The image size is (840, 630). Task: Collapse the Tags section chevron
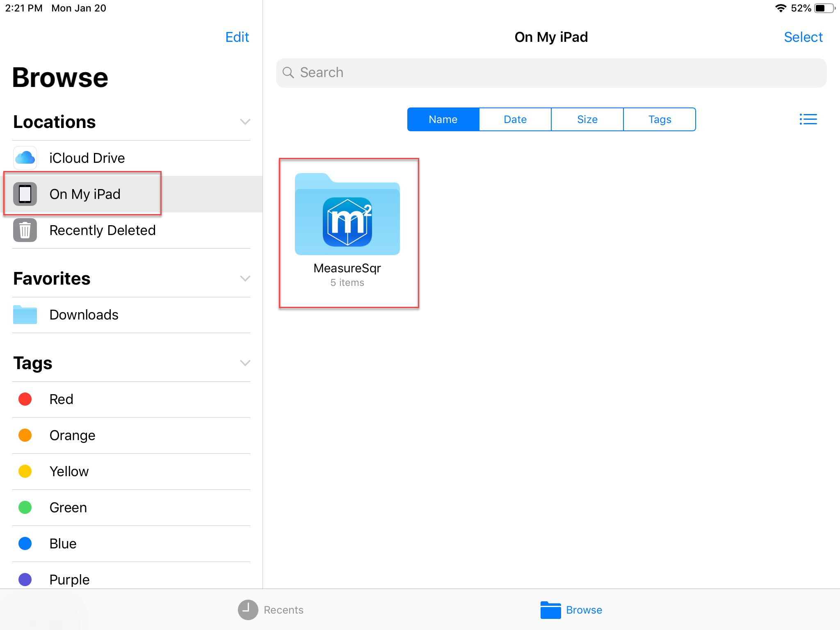(x=245, y=363)
